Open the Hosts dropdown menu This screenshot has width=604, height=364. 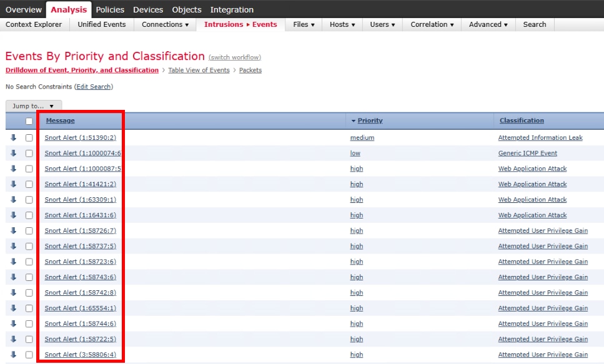(x=342, y=24)
